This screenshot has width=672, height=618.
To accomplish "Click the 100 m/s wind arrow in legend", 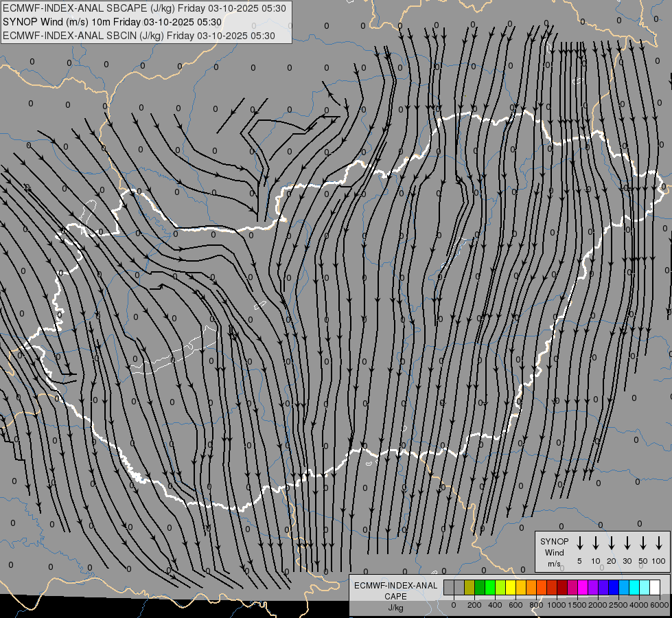I will [x=659, y=543].
